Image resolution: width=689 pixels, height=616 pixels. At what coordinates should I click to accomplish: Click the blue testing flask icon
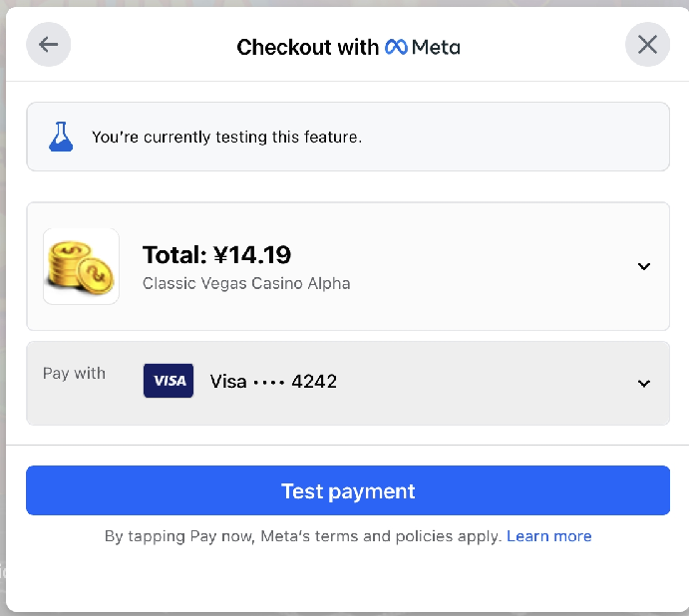[x=62, y=137]
